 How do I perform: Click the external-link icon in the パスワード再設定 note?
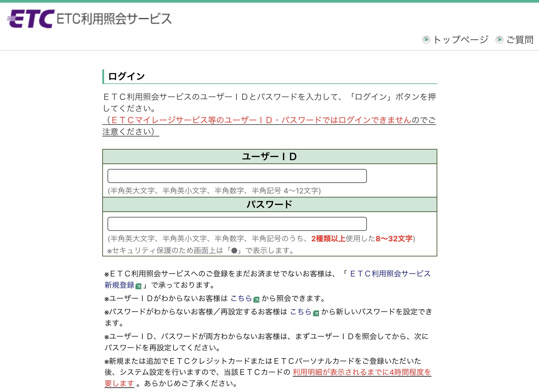point(316,313)
